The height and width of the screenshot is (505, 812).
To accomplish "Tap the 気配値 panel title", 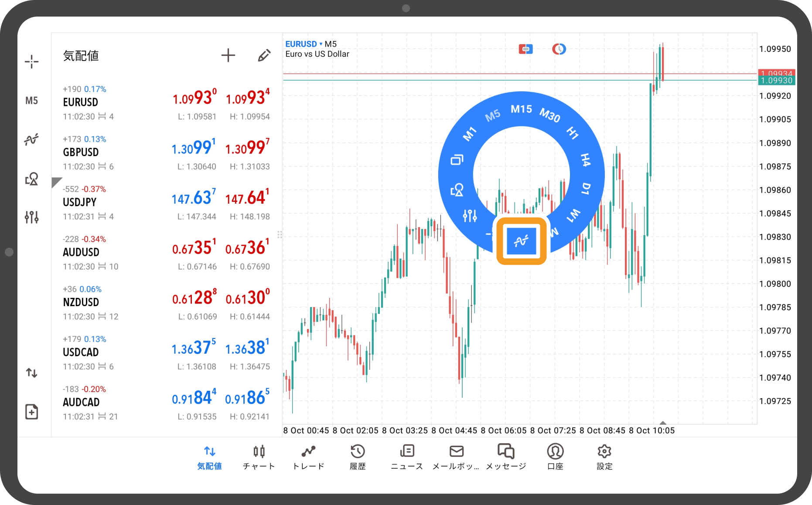I will pyautogui.click(x=81, y=55).
